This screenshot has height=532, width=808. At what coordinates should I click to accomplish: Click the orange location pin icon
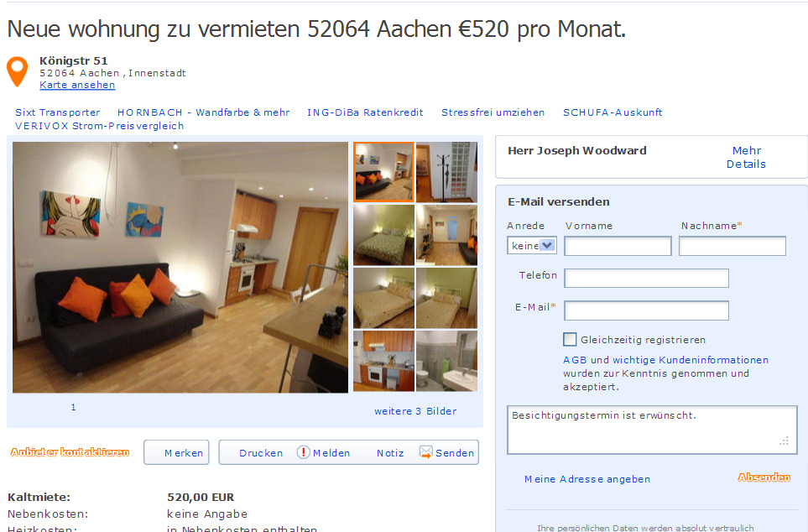click(x=17, y=71)
